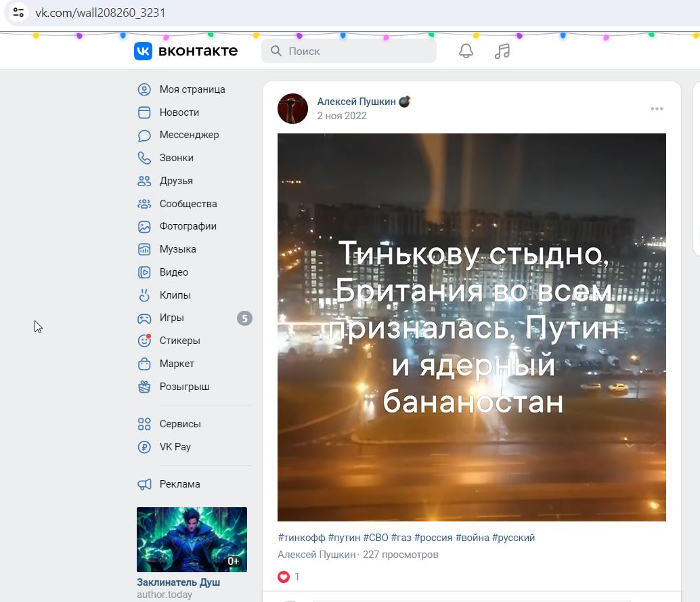Click the Поиск search field
Image resolution: width=700 pixels, height=602 pixels.
(x=349, y=51)
